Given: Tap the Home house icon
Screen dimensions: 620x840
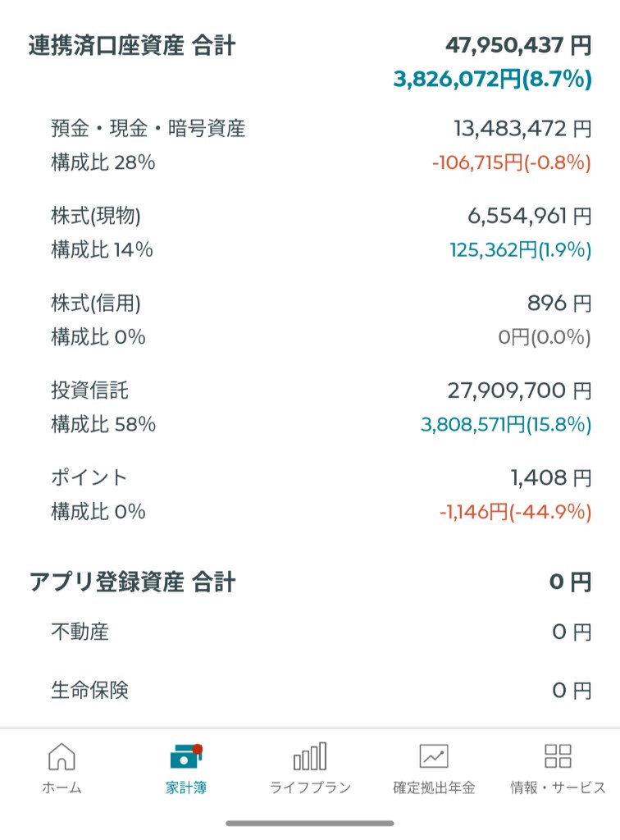Looking at the screenshot, I should click(62, 756).
